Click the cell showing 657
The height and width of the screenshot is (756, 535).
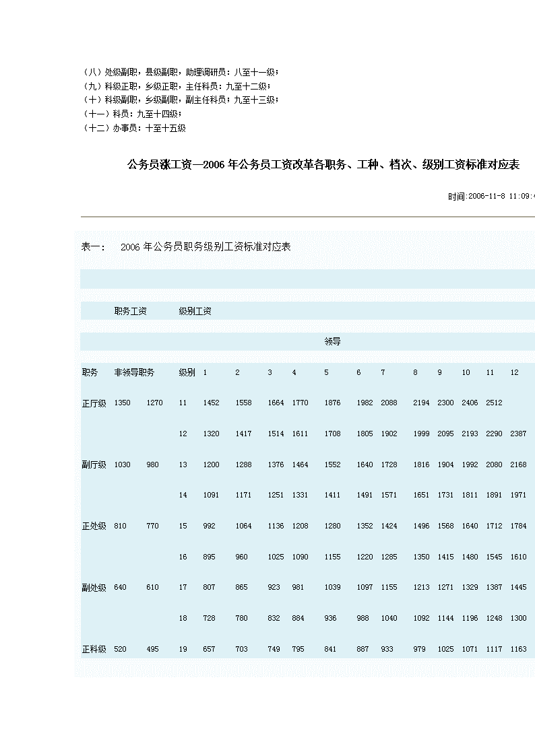(x=210, y=650)
